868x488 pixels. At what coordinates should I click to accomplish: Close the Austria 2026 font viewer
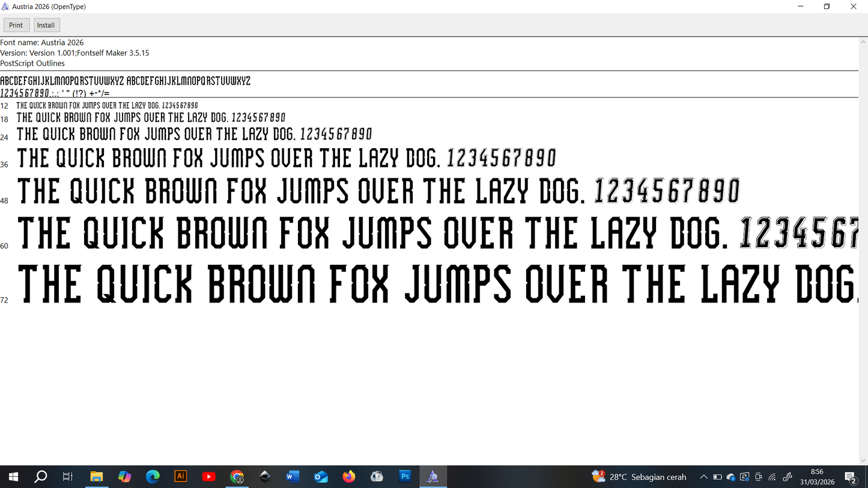tap(854, 7)
